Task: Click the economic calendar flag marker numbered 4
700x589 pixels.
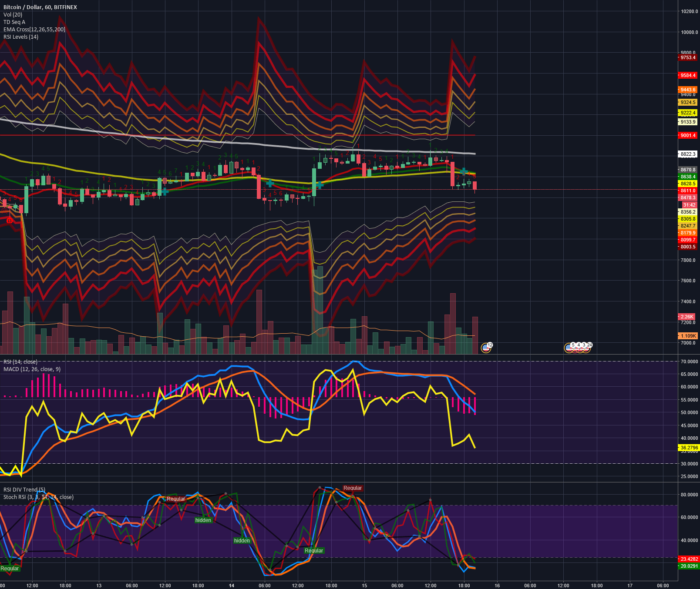Action: (579, 345)
